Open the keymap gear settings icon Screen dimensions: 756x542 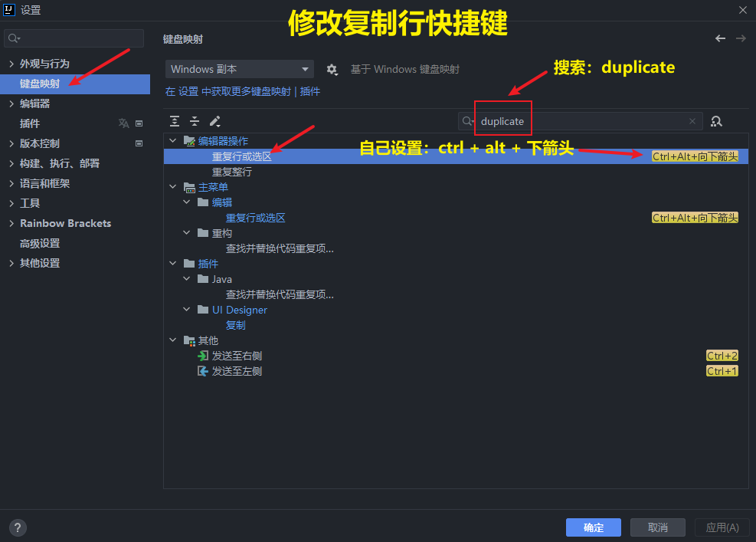[332, 70]
